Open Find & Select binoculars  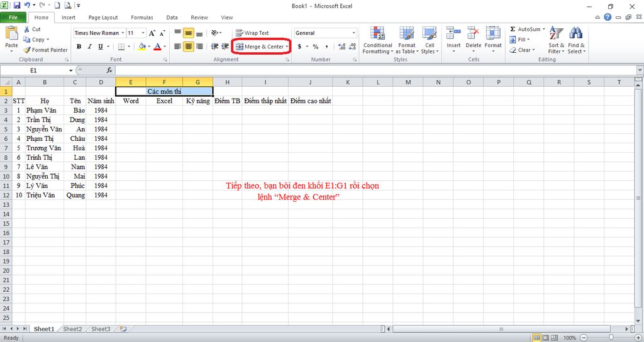pyautogui.click(x=576, y=40)
